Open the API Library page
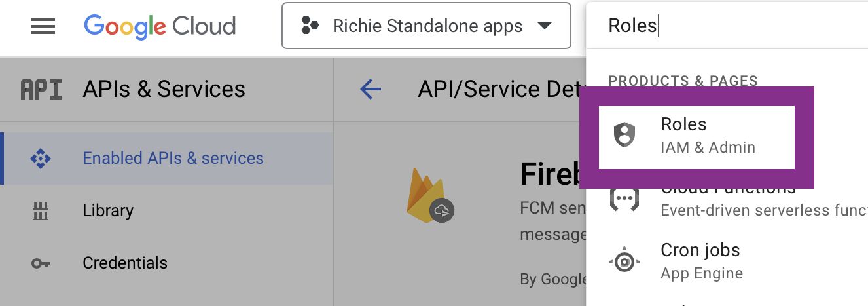 pos(108,210)
